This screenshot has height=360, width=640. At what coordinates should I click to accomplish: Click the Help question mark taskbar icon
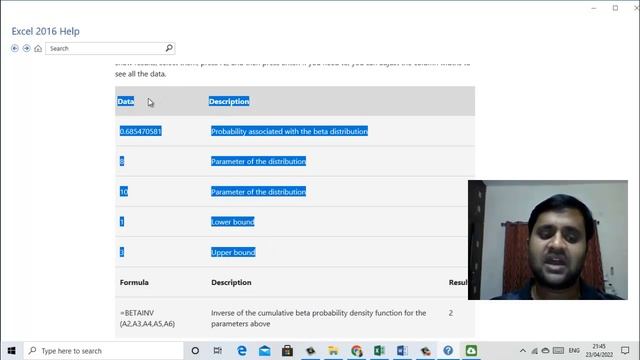pyautogui.click(x=448, y=351)
